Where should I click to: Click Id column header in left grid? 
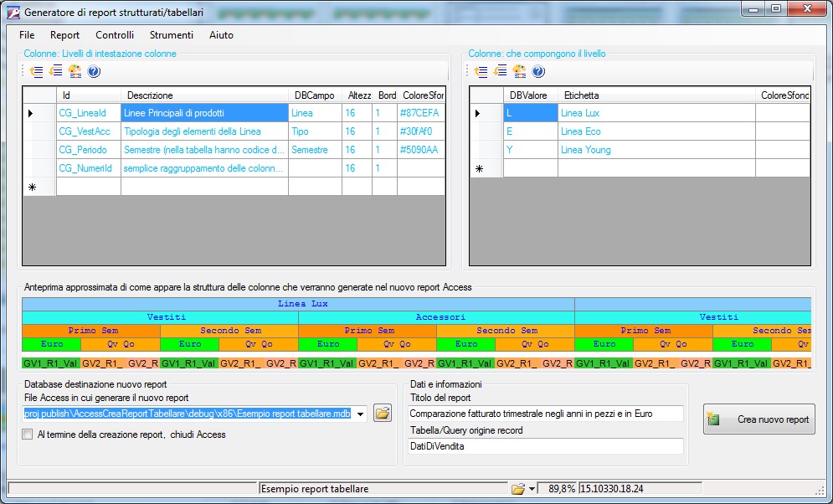pos(89,95)
